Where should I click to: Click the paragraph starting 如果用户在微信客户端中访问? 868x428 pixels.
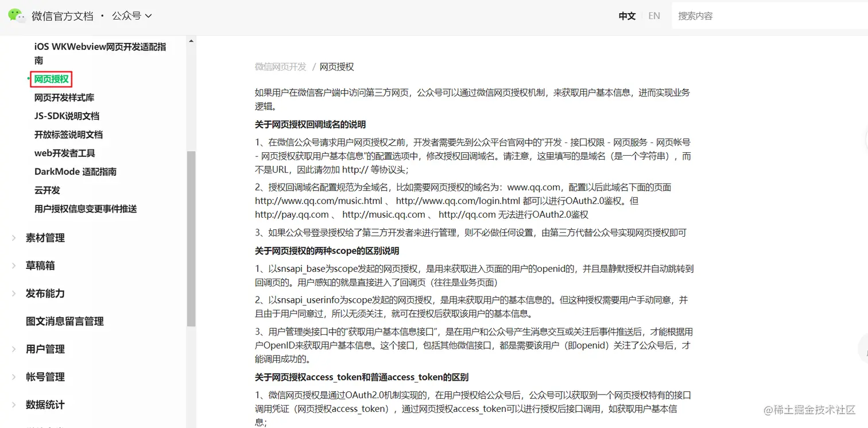(x=472, y=99)
